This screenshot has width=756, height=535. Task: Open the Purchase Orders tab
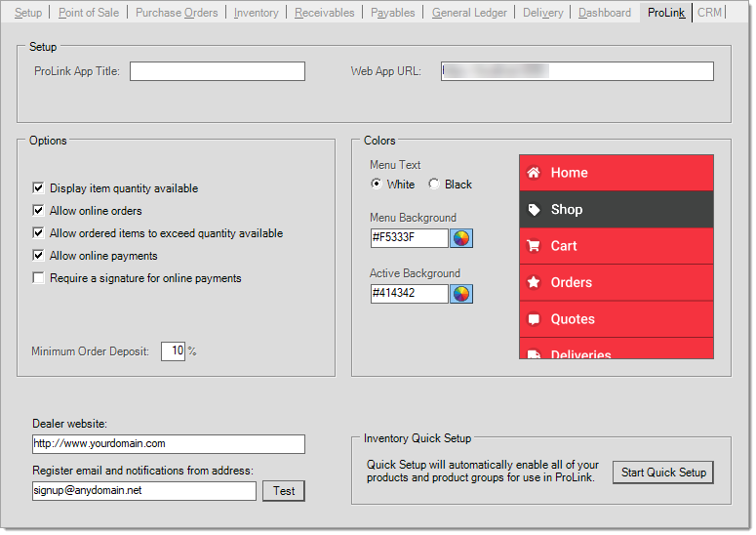coord(177,13)
